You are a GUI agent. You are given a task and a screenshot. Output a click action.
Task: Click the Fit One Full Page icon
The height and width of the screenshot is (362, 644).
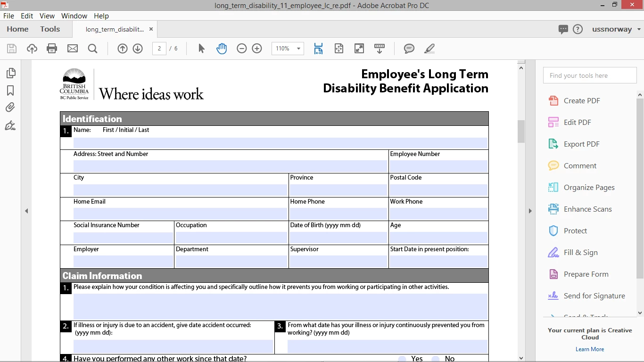339,49
